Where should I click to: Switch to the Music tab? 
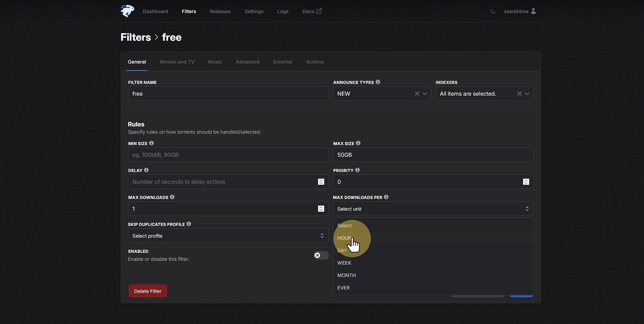point(215,62)
